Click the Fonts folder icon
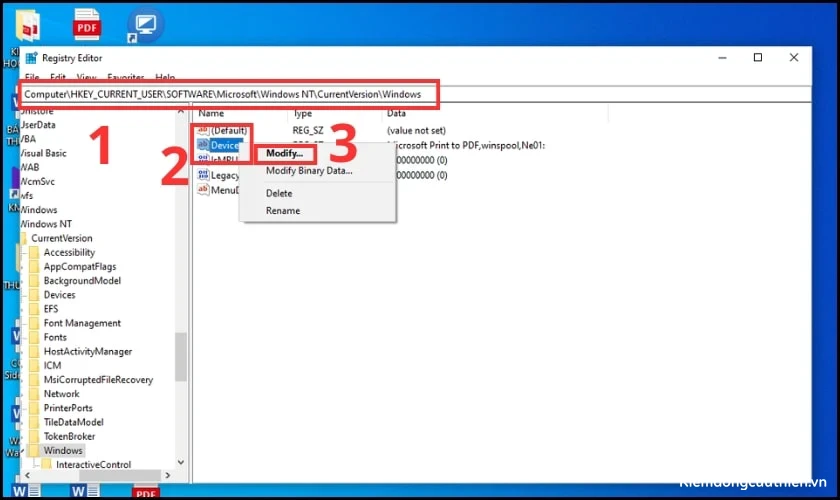 [34, 337]
